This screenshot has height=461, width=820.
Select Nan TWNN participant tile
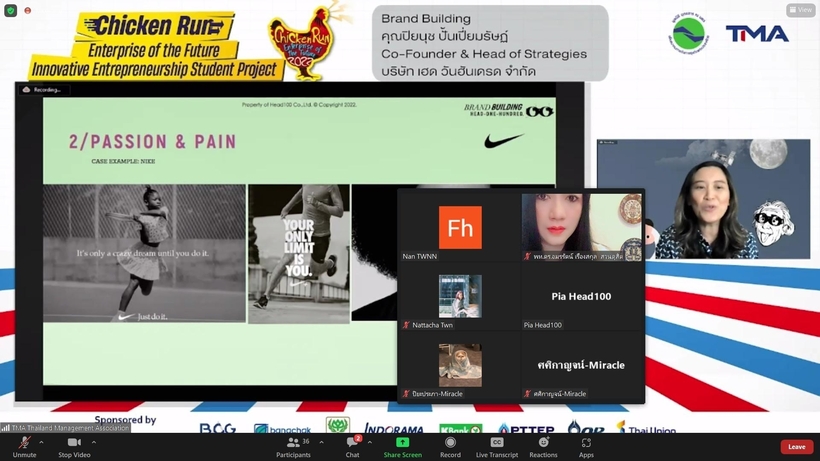[x=460, y=227]
